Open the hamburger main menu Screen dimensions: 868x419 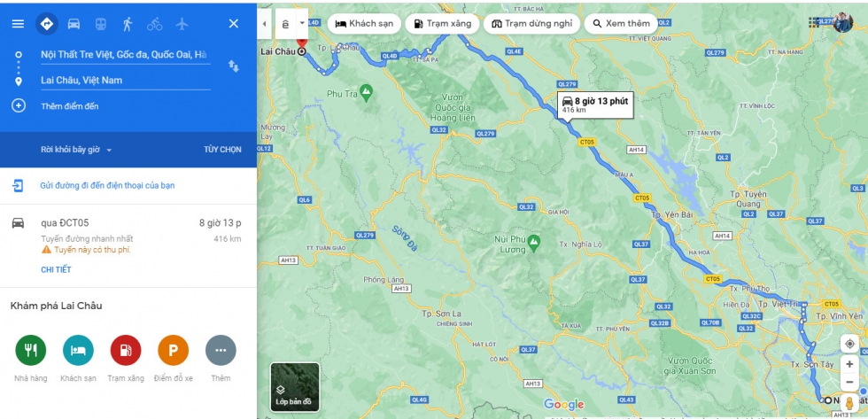[x=19, y=24]
